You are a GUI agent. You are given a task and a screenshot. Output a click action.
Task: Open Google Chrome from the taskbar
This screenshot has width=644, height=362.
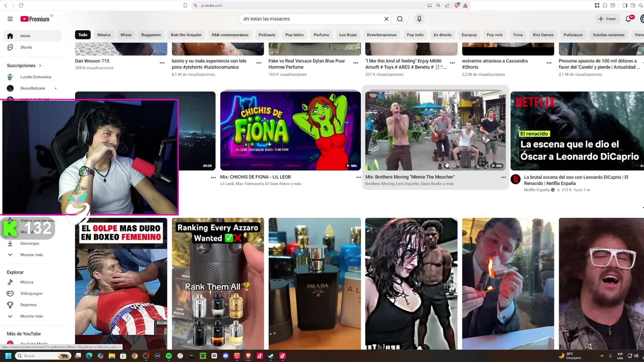[x=134, y=356]
